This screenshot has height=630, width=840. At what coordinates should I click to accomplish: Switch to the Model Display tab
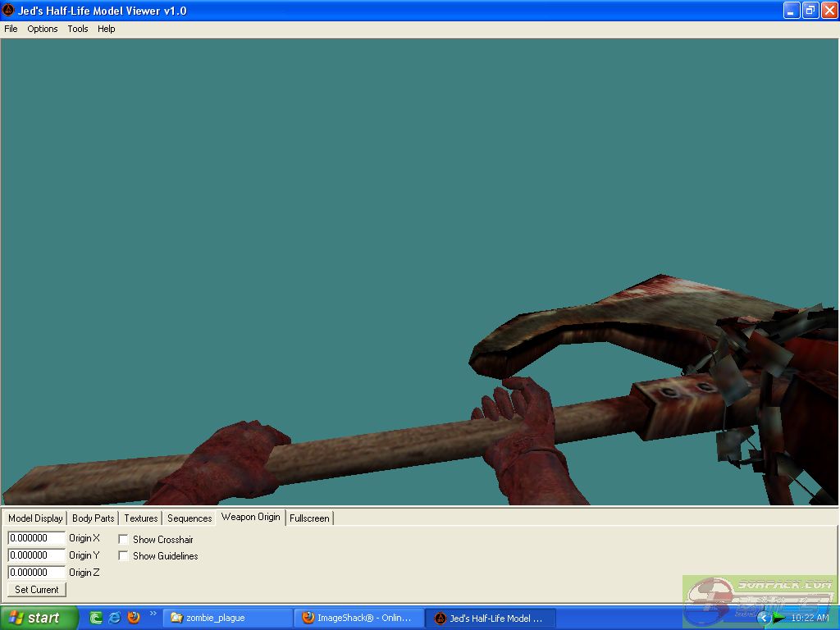(35, 518)
